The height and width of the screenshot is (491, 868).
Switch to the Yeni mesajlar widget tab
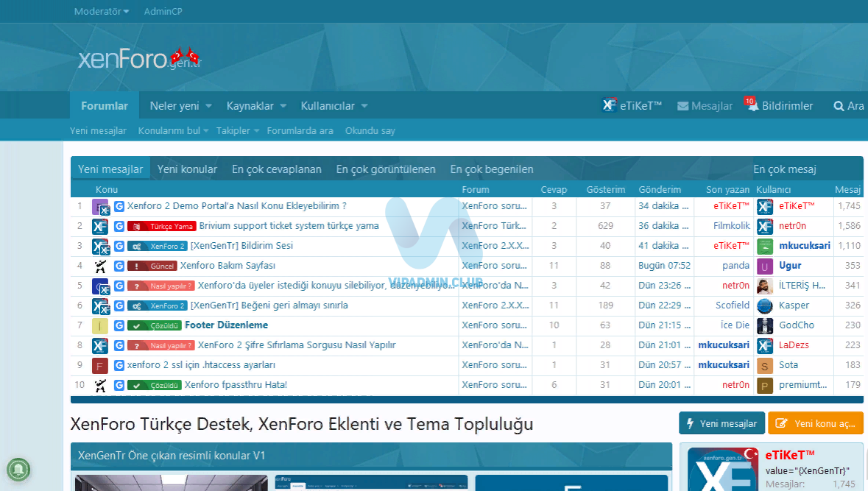[x=110, y=169]
